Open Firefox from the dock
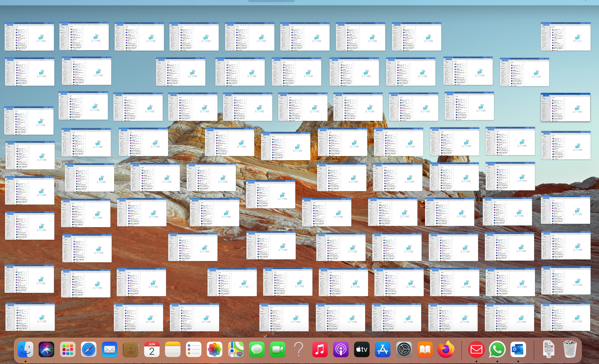Image resolution: width=599 pixels, height=364 pixels. coord(446,349)
